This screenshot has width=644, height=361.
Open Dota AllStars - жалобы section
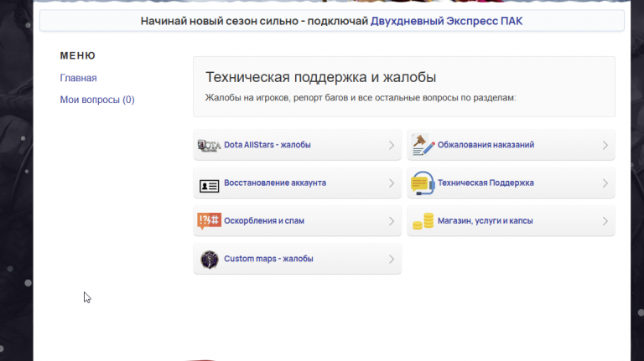click(298, 145)
